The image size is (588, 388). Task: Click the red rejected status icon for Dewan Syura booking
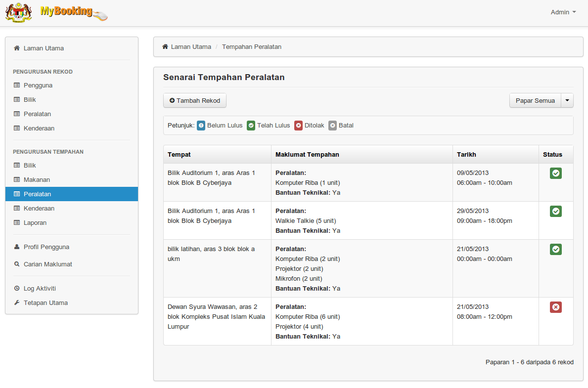(x=556, y=307)
